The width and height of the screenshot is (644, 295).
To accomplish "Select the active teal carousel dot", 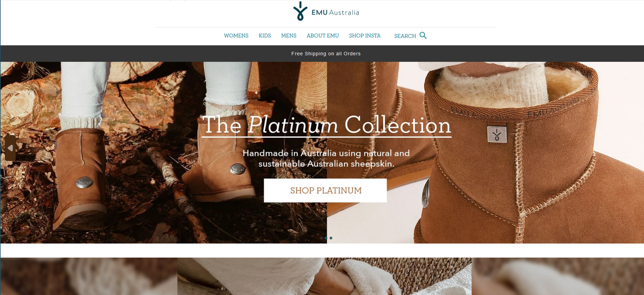I will click(x=326, y=238).
